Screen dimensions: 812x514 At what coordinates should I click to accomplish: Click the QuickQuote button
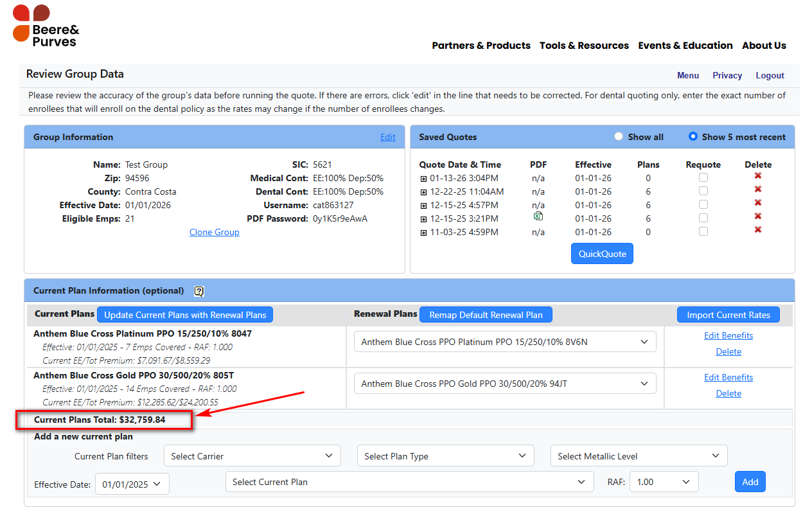point(603,254)
